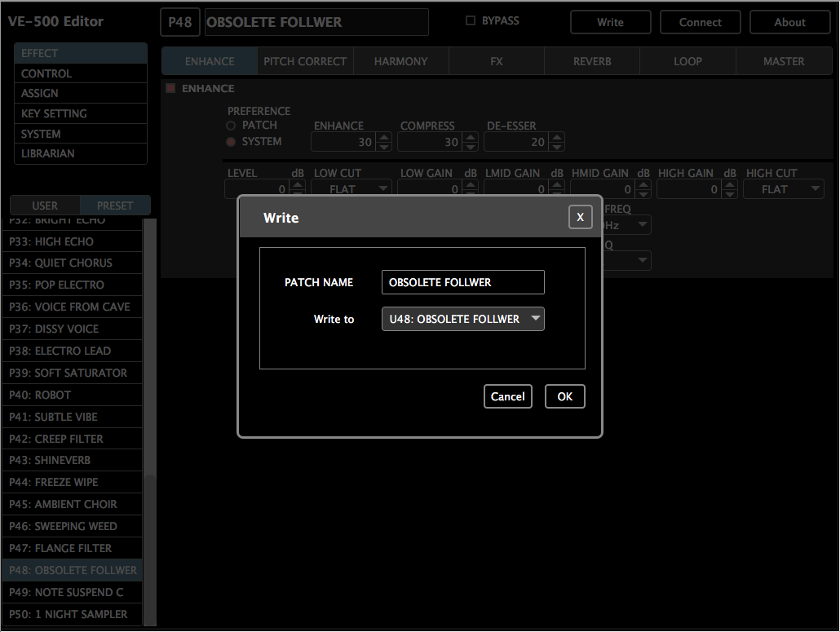The image size is (840, 632).
Task: Open SYSTEM in the sidebar menu
Action: [x=81, y=134]
